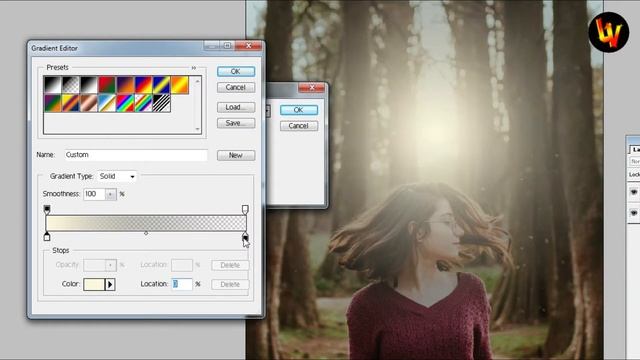
Task: Select the left color stop below gradient bar
Action: pos(47,236)
